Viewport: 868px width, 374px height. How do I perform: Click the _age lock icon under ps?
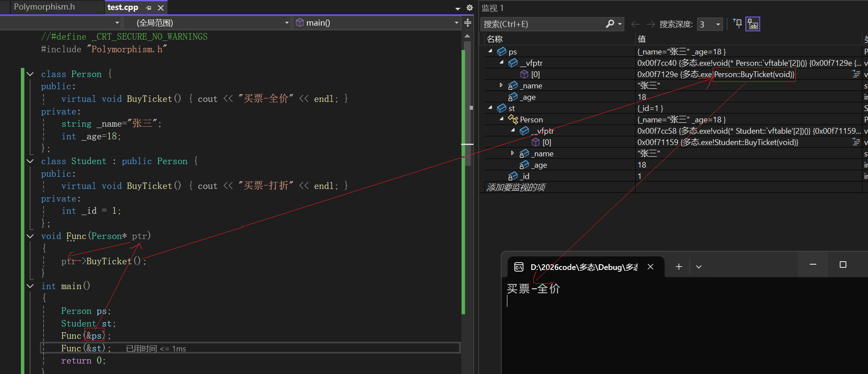[x=513, y=97]
